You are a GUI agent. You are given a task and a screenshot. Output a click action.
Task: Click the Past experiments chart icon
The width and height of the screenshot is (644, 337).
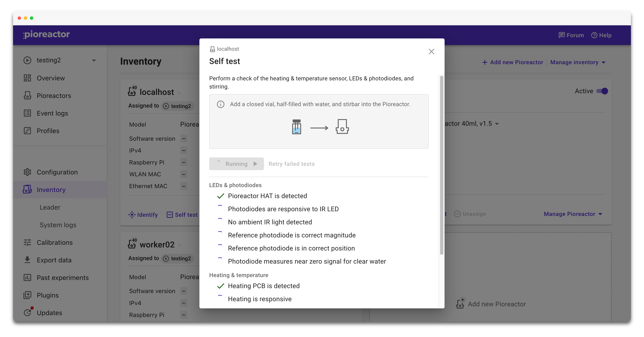coord(27,277)
